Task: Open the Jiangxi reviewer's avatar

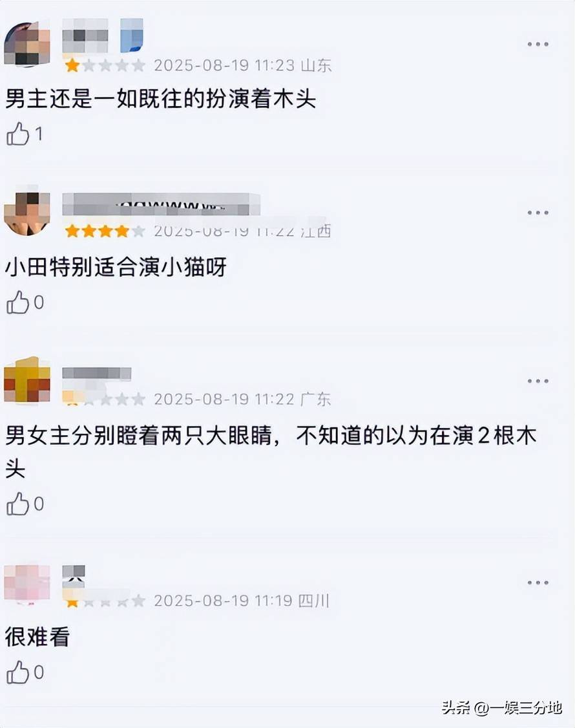Action: click(x=27, y=213)
